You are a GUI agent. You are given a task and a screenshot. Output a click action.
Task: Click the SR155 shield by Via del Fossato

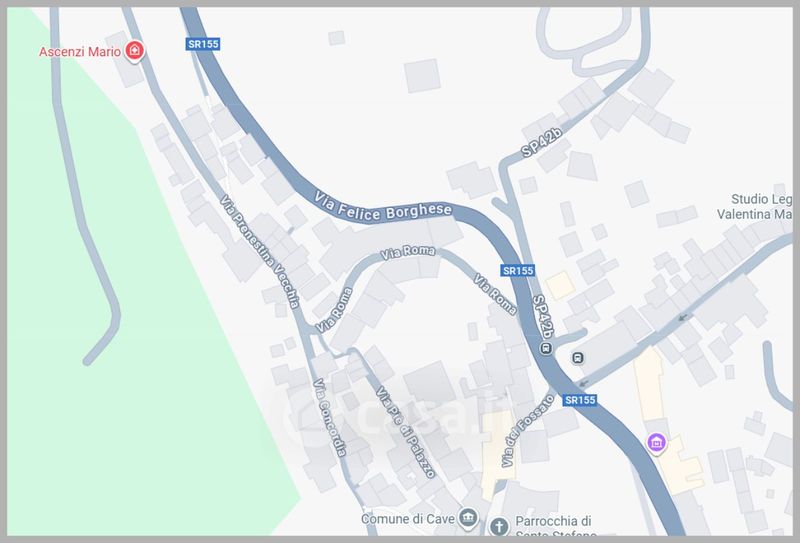coord(580,400)
